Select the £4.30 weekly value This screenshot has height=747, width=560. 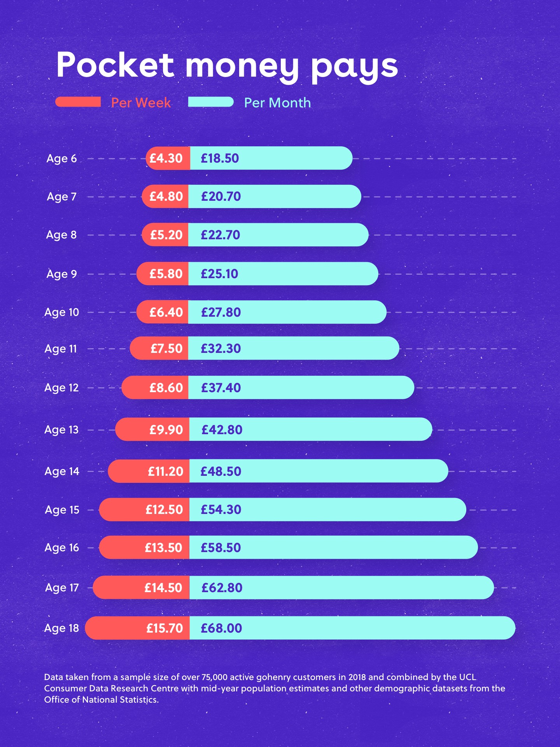[x=166, y=158]
